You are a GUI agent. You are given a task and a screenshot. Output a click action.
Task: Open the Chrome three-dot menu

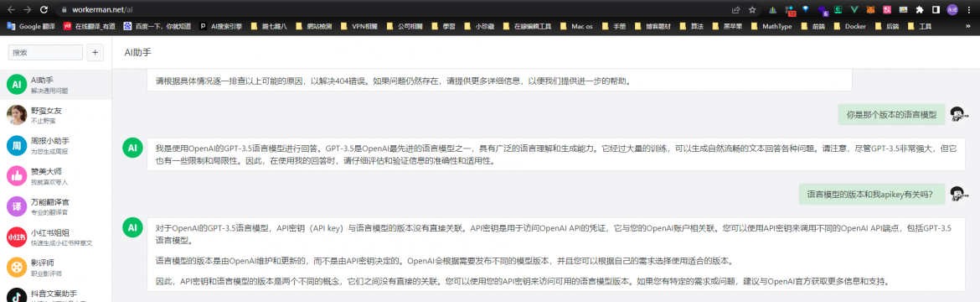click(970, 10)
